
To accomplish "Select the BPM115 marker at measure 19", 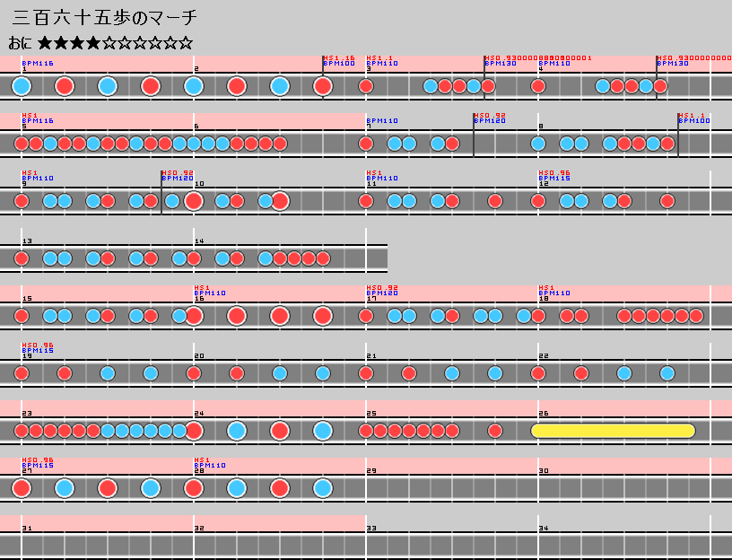I will (x=38, y=351).
